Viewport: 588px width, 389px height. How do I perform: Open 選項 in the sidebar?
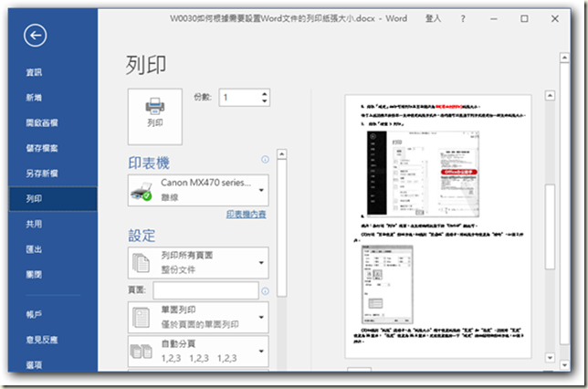coord(34,365)
